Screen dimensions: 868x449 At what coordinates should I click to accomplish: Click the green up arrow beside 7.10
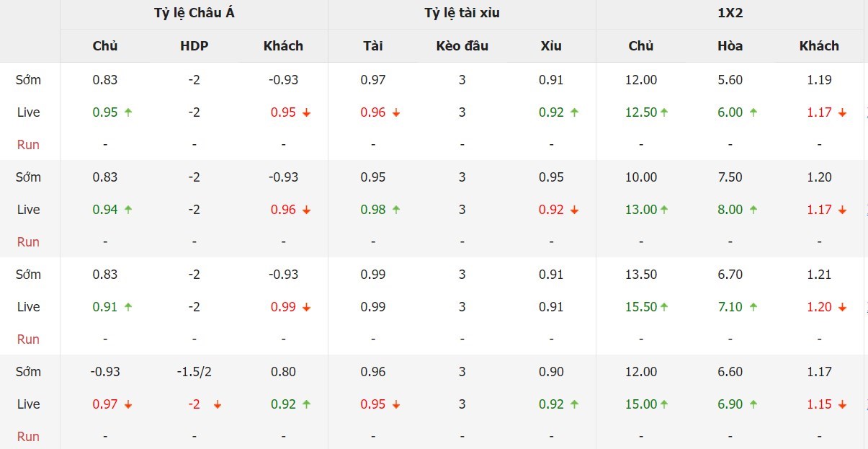click(753, 307)
